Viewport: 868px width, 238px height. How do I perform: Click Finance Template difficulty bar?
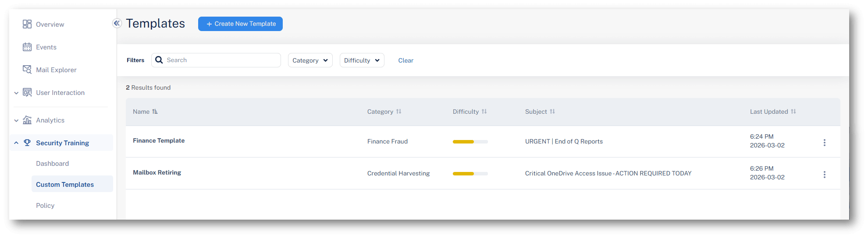point(470,142)
